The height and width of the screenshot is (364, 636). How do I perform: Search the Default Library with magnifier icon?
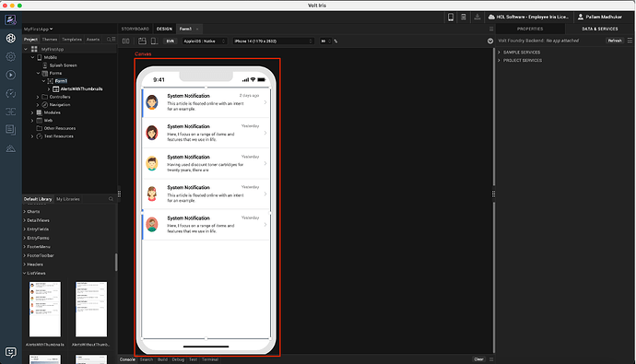[x=111, y=199]
